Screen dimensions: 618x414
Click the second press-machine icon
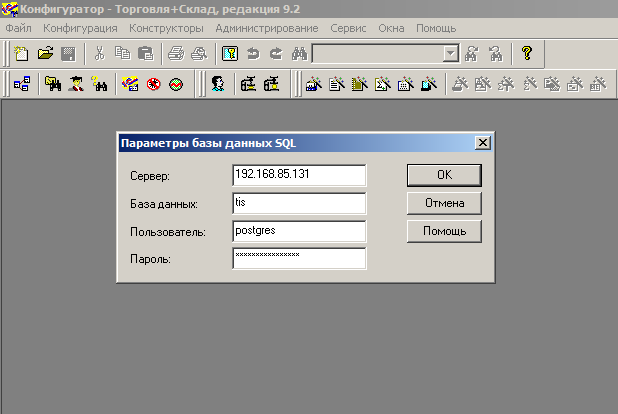click(272, 84)
